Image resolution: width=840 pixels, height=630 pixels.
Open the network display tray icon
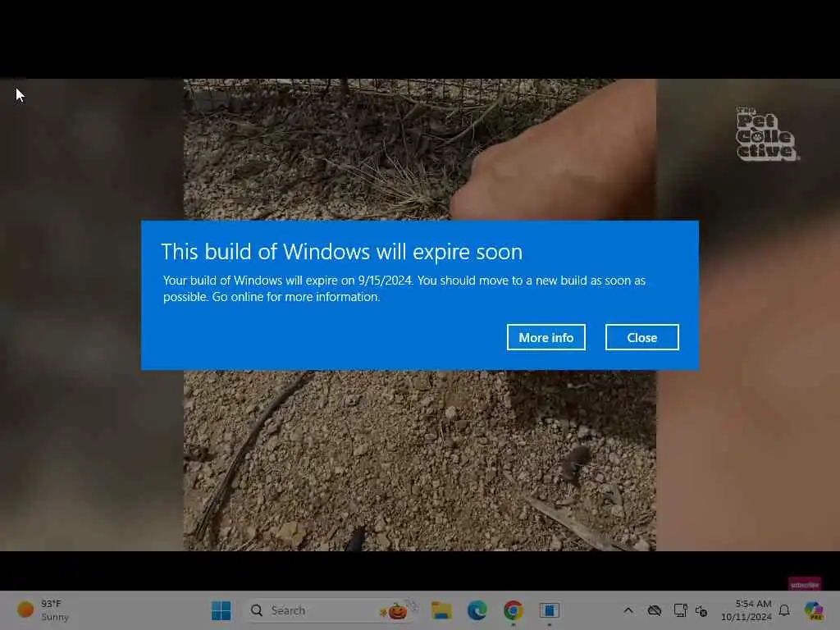[680, 610]
